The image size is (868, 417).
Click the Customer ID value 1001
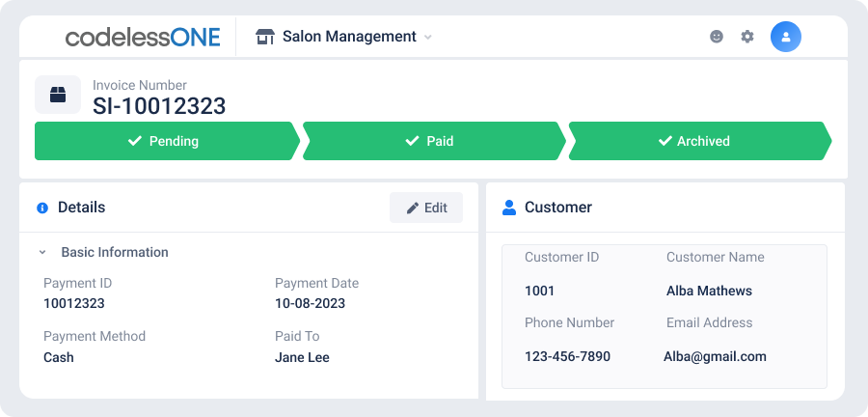(x=540, y=291)
